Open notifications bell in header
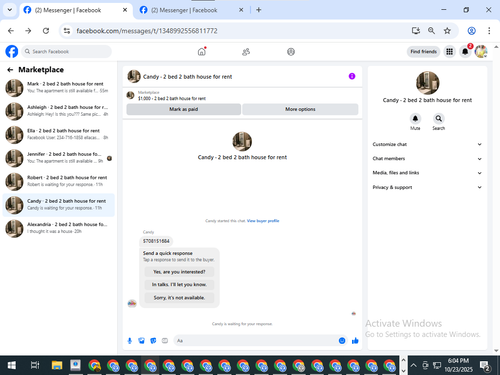 [x=465, y=52]
